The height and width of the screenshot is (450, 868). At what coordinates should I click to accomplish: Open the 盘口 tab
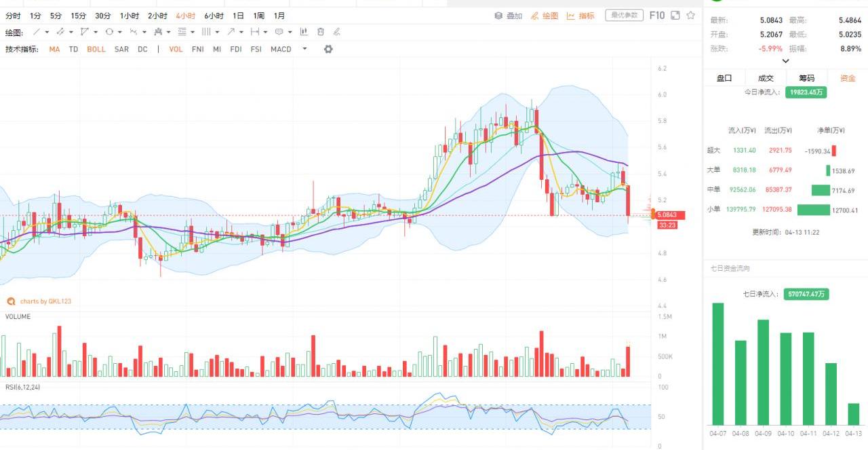pos(724,78)
